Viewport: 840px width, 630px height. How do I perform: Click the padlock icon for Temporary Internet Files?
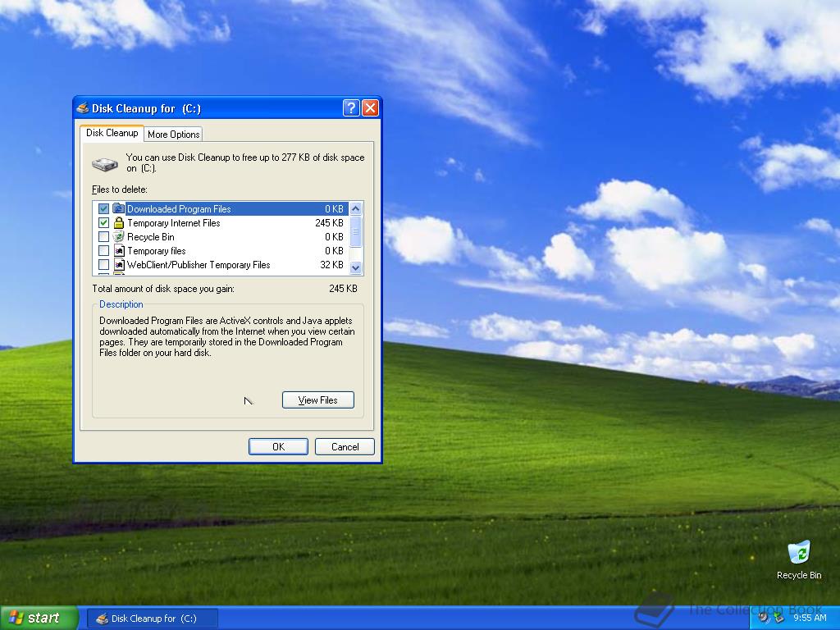118,223
